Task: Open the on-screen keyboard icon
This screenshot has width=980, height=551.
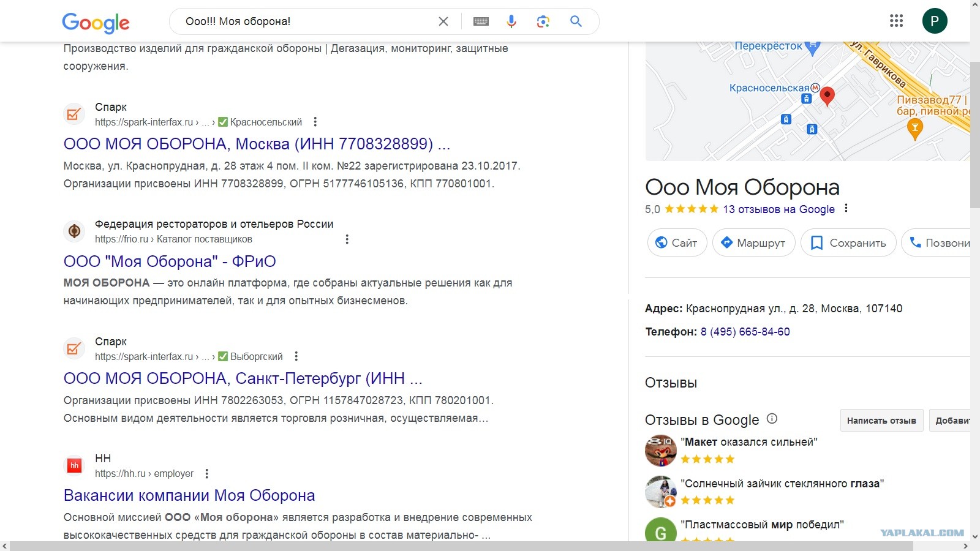Action: coord(481,21)
